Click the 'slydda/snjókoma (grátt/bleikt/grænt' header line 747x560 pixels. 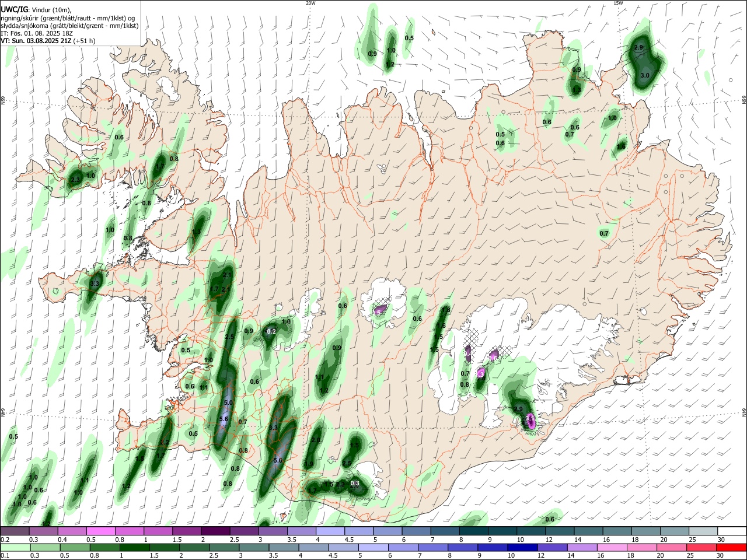pyautogui.click(x=69, y=26)
